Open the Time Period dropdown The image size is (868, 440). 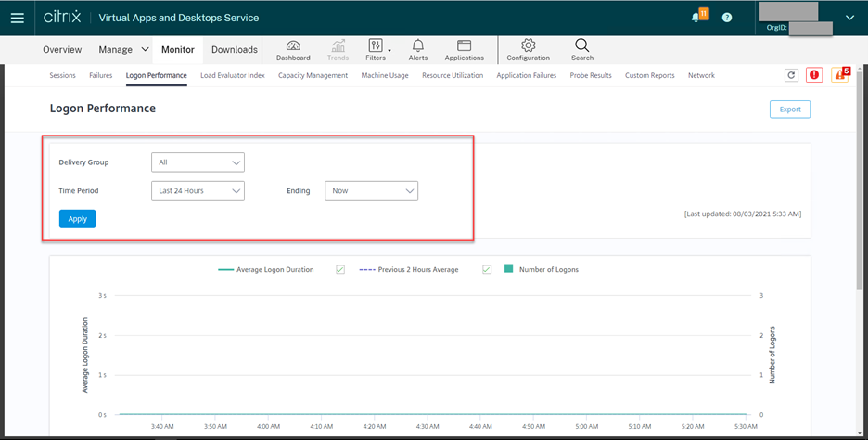coord(198,190)
